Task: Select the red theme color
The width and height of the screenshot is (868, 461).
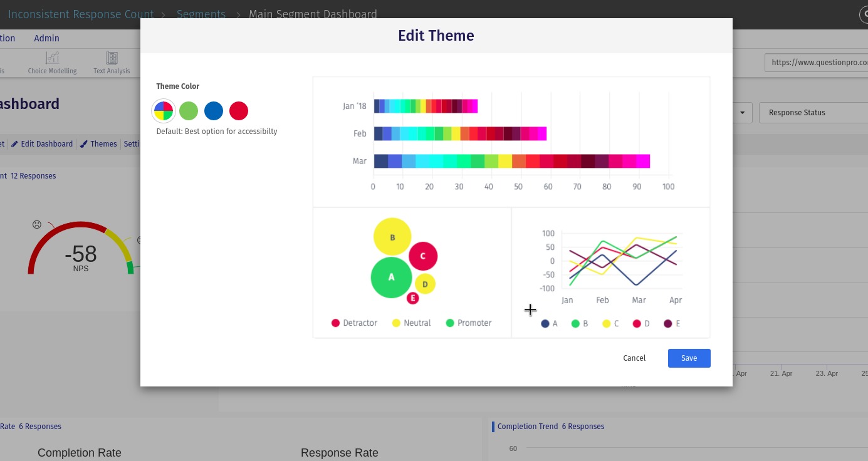Action: click(239, 111)
